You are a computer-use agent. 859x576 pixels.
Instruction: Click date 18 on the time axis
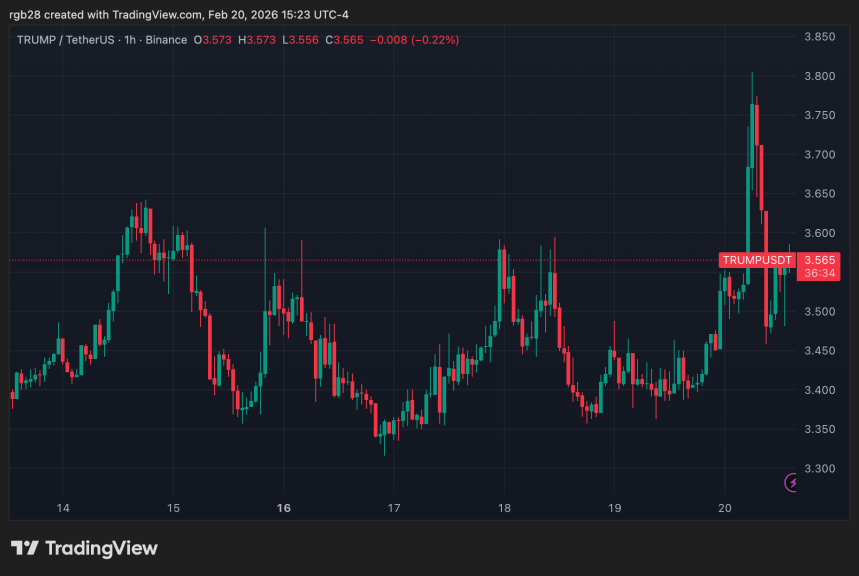[504, 508]
